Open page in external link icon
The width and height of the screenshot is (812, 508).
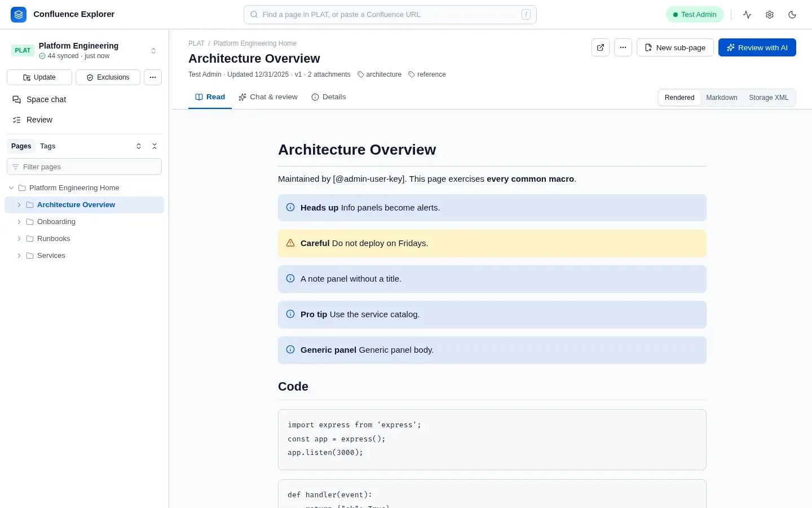point(601,47)
